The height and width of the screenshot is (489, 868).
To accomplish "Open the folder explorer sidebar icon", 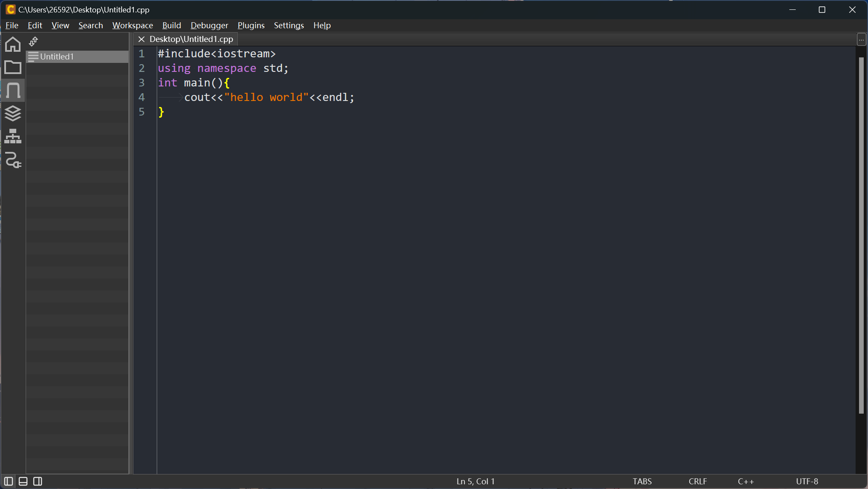I will coord(13,67).
